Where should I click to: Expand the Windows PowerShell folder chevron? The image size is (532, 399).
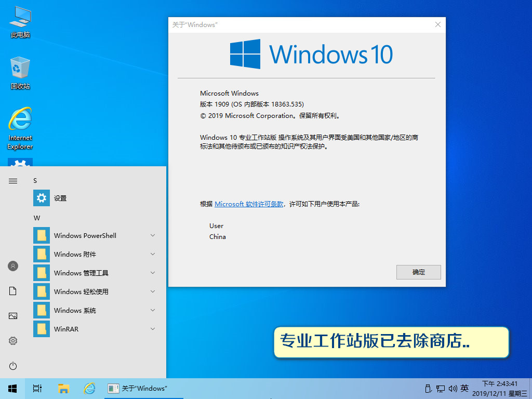point(153,235)
